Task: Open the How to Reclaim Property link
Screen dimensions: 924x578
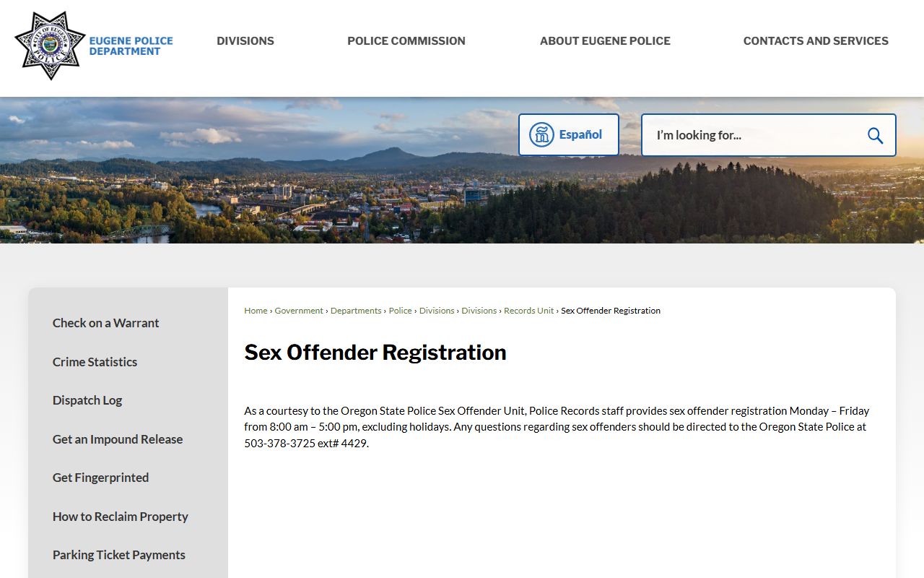Action: pos(120,517)
